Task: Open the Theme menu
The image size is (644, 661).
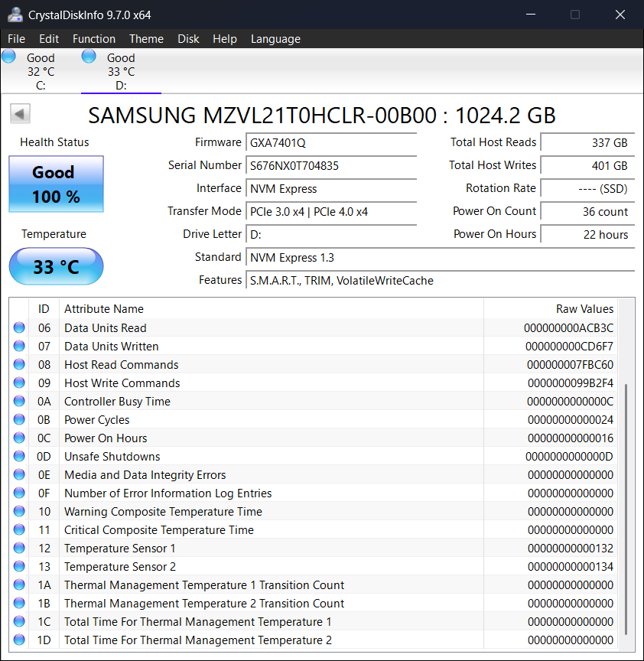Action: (x=146, y=39)
